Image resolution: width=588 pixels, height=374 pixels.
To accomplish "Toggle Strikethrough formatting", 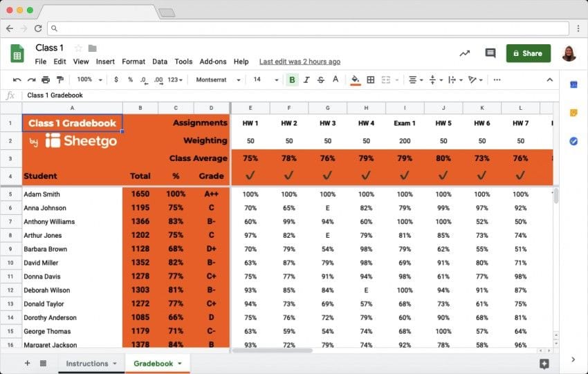I will pos(320,80).
